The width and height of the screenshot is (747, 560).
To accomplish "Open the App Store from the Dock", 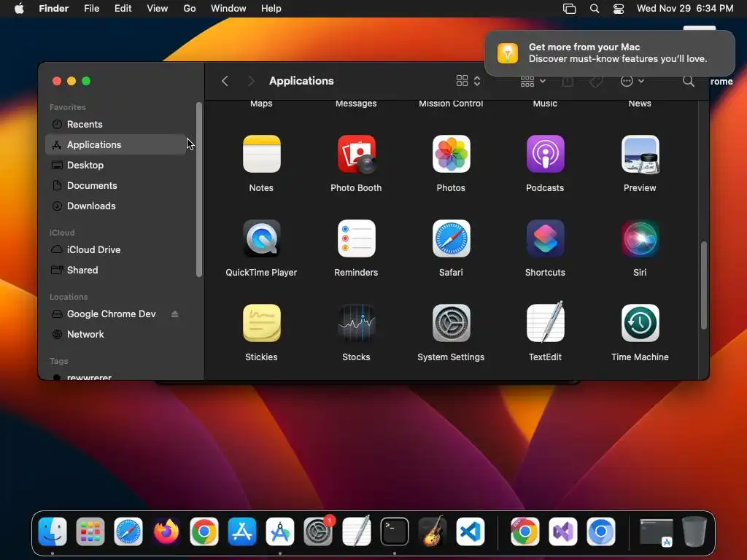I will (242, 532).
